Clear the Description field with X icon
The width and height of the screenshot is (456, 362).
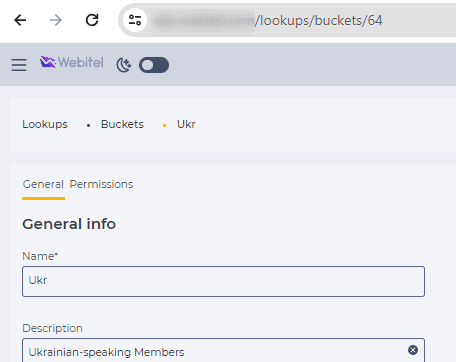click(413, 350)
